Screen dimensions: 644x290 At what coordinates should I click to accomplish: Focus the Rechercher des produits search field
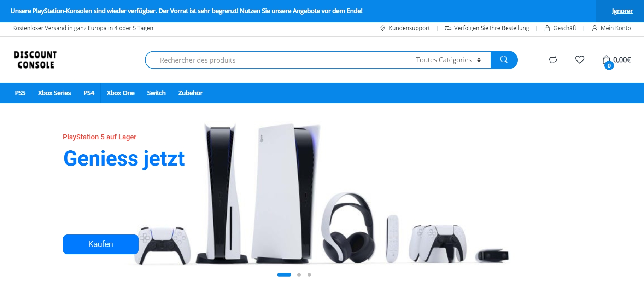tap(279, 60)
